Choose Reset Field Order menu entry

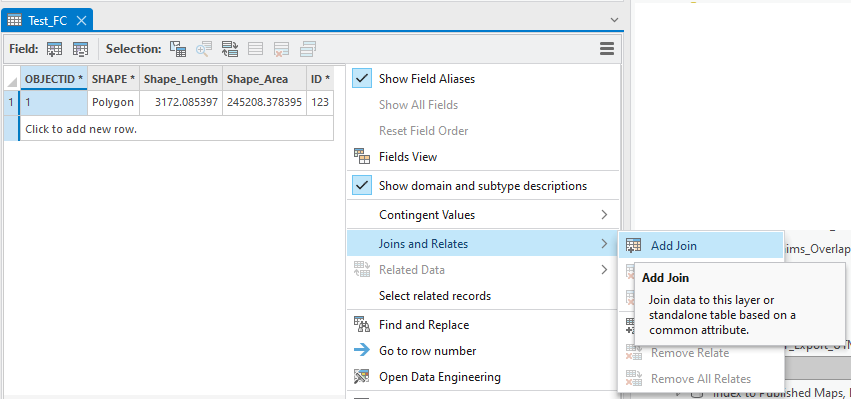point(423,131)
